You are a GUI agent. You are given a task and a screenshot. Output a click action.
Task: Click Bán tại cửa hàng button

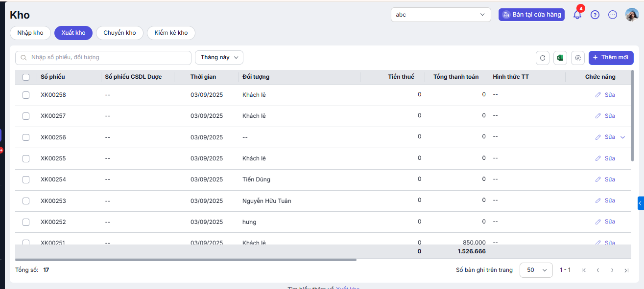click(x=531, y=15)
